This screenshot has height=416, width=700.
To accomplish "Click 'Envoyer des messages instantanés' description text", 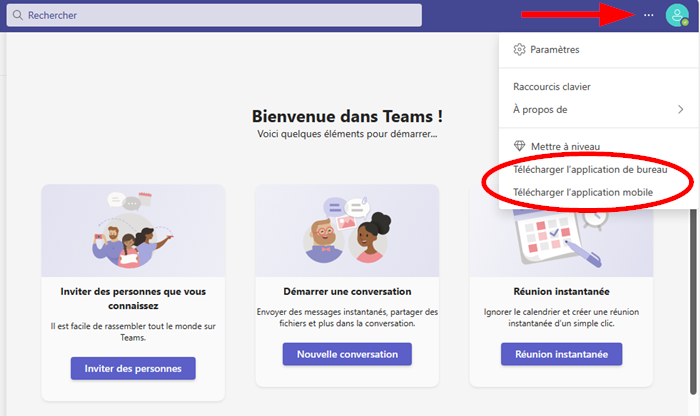I will tap(347, 317).
